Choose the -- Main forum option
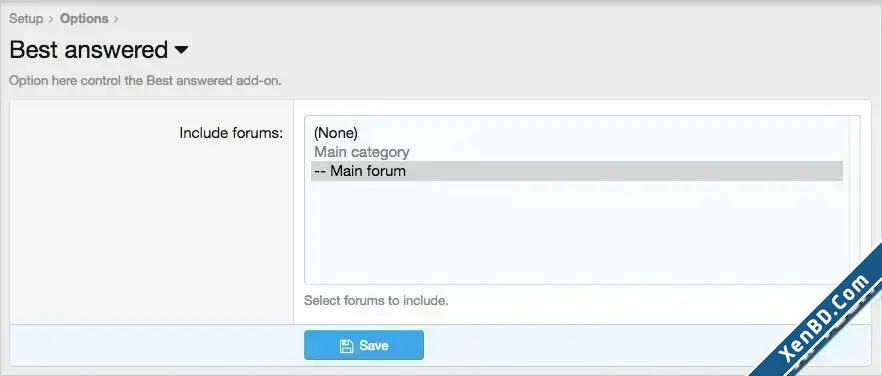Image resolution: width=882 pixels, height=376 pixels. [577, 171]
